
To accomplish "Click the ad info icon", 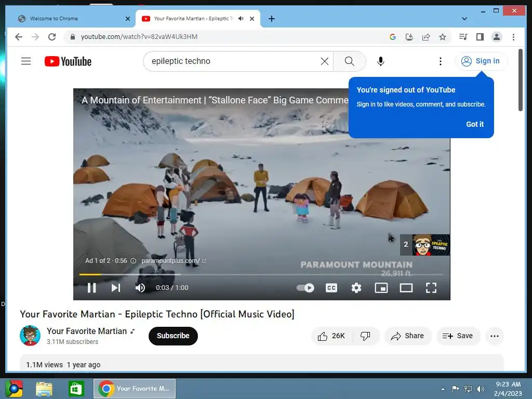I will [134, 261].
